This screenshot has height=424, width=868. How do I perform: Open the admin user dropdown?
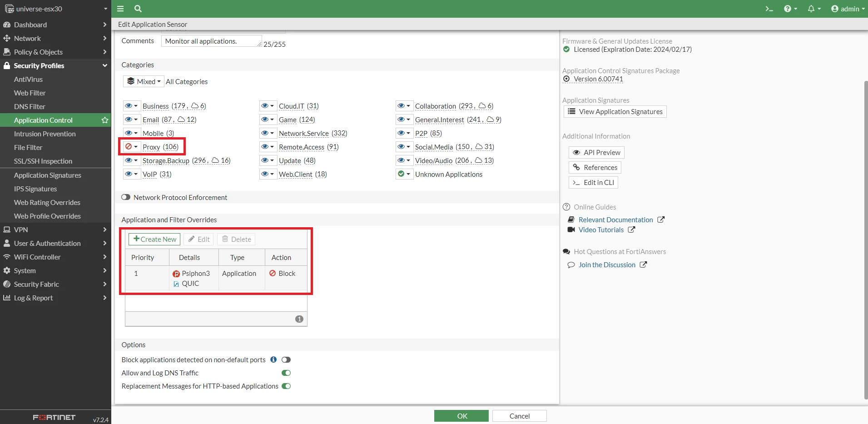pos(848,9)
